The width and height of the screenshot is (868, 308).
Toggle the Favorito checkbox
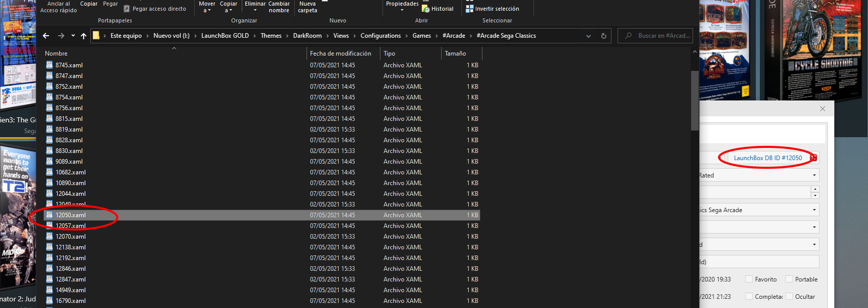tap(749, 279)
